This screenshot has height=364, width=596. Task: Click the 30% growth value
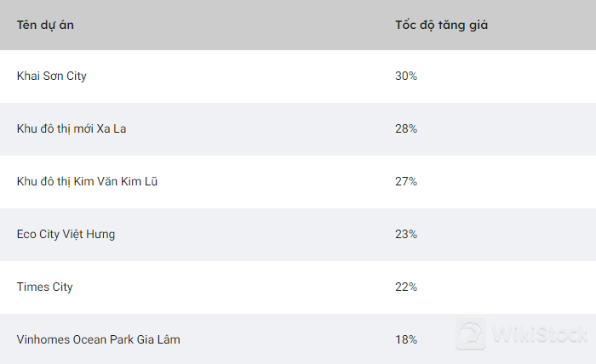click(x=406, y=76)
